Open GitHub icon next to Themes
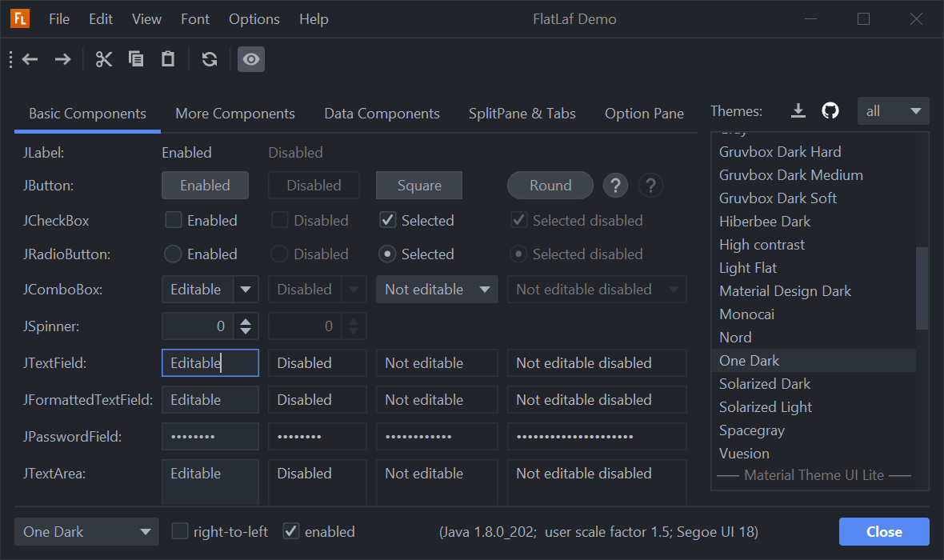The width and height of the screenshot is (944, 560). point(830,111)
